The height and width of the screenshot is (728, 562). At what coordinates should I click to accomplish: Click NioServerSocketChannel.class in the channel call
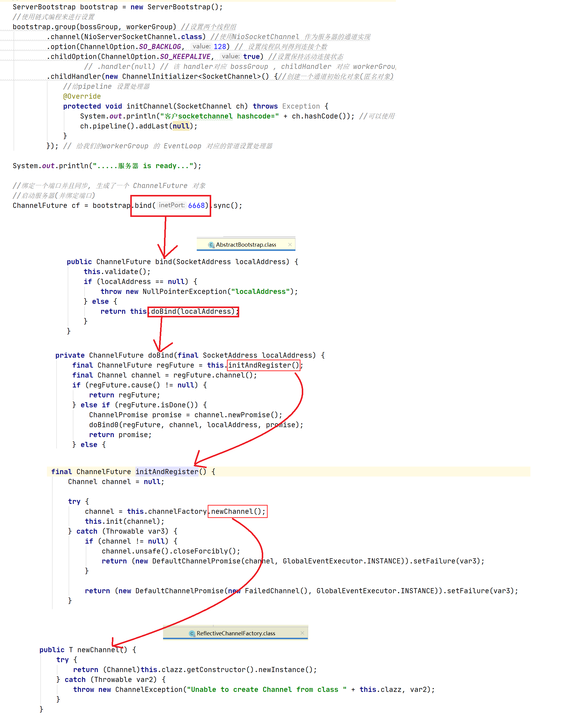pos(143,37)
